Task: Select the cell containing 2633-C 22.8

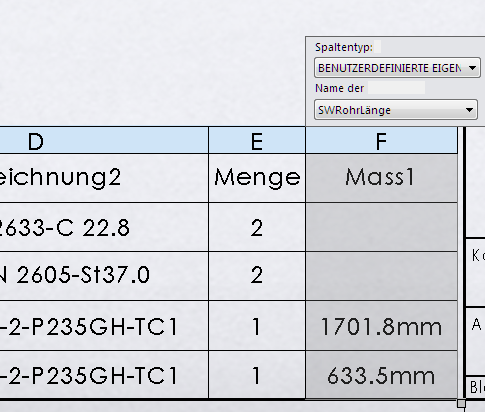Action: coord(104,227)
